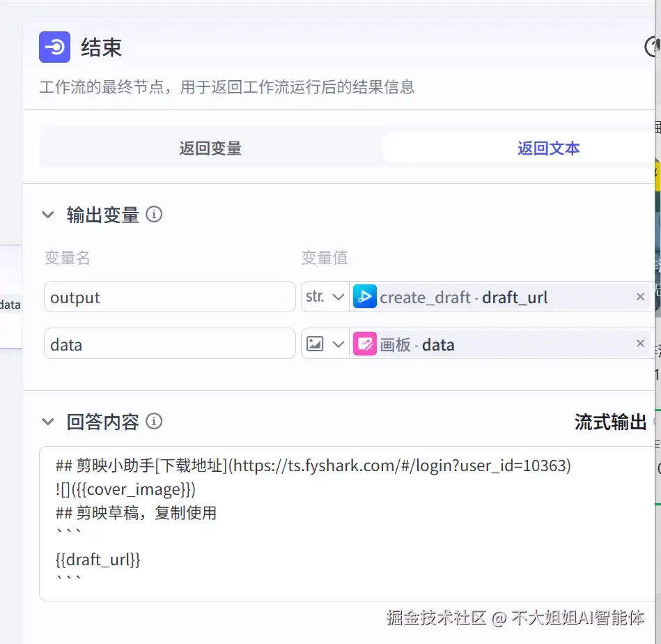
Task: Click the 变量名 column header
Action: (x=68, y=258)
